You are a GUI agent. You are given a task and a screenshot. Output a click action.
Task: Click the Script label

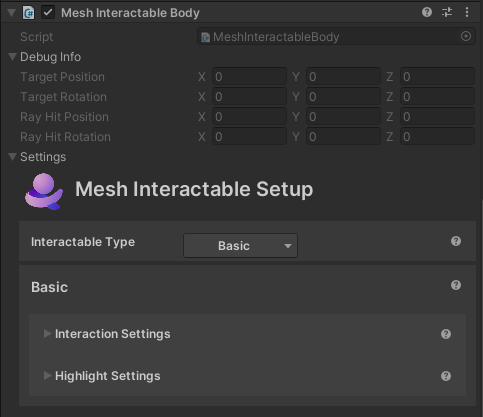pos(37,37)
